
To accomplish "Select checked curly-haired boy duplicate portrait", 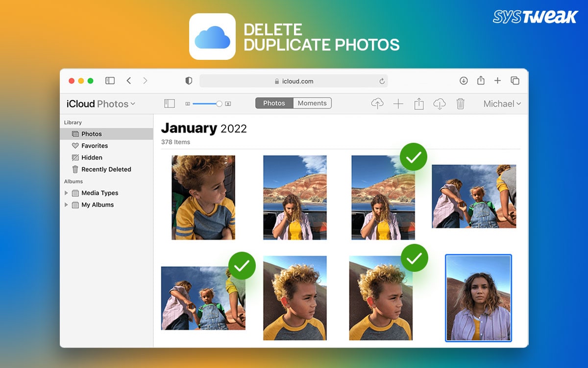I will (x=381, y=298).
